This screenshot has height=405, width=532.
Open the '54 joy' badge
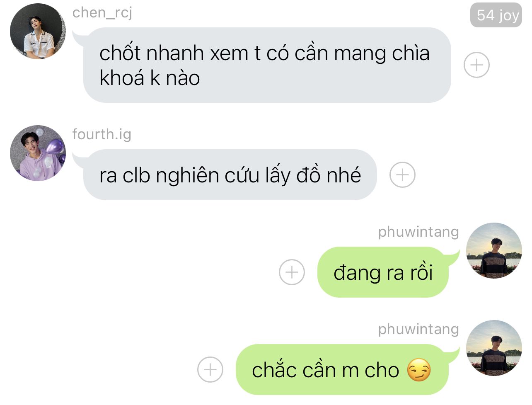click(496, 15)
